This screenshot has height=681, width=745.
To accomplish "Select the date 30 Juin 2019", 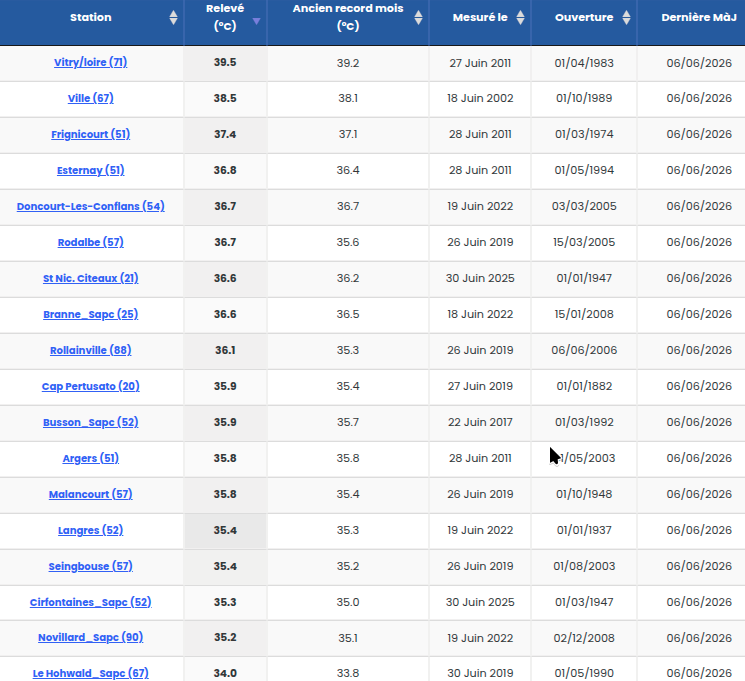I will click(x=480, y=673).
